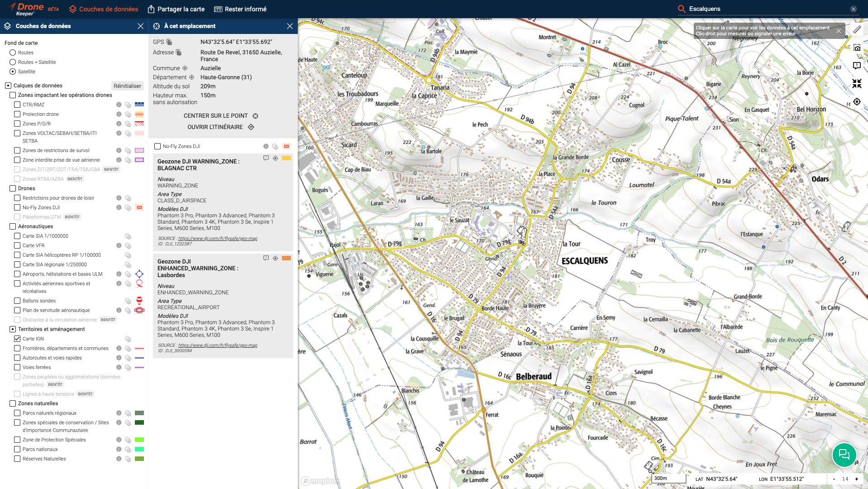Zoom in with plus button
The height and width of the screenshot is (489, 868).
[x=857, y=479]
